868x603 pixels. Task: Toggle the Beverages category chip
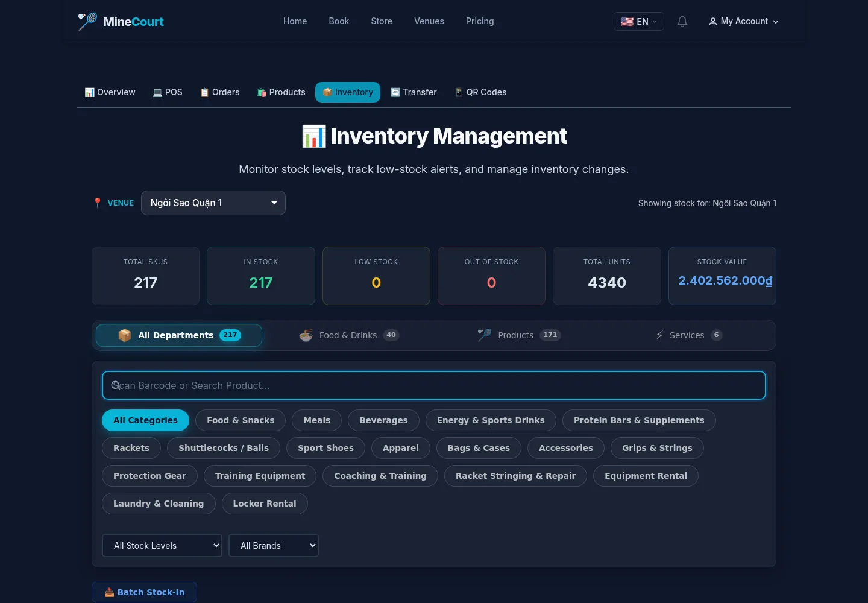(383, 420)
